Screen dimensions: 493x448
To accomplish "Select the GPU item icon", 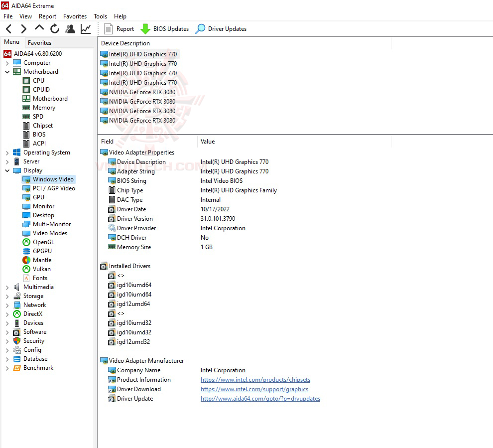I will pos(26,197).
